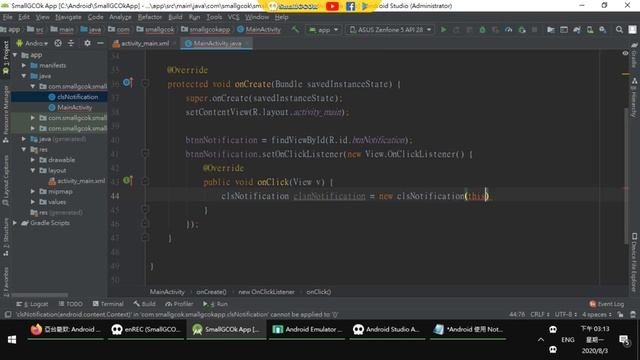Click CRLF line separator in status bar
The image size is (640, 360).
point(540,314)
